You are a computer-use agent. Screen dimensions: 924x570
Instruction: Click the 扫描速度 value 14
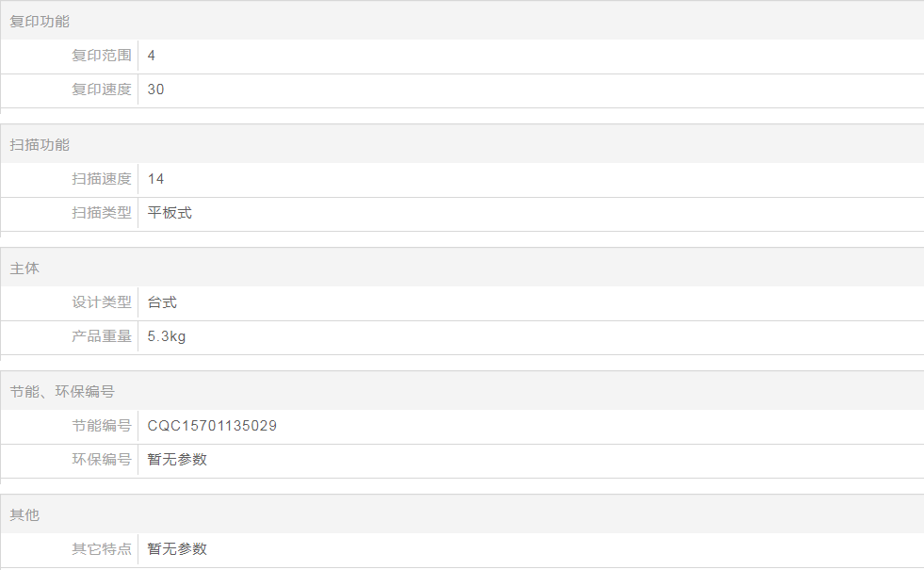click(x=156, y=179)
